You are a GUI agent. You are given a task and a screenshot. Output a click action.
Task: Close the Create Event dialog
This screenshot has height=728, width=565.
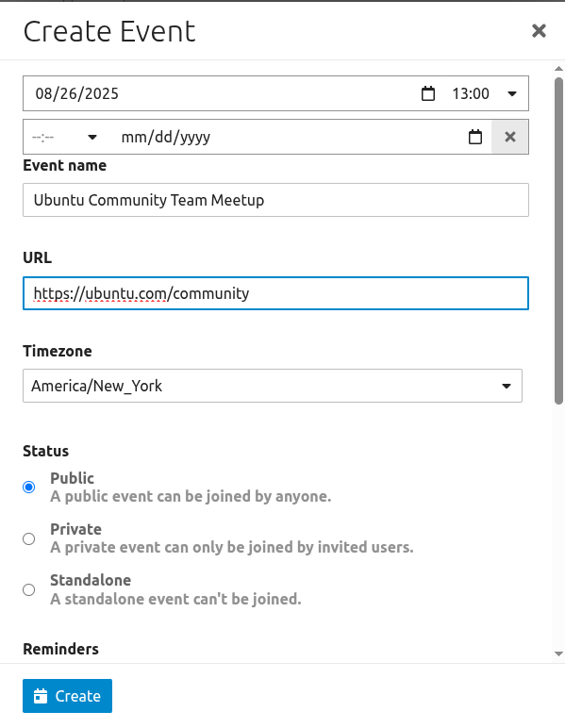(539, 31)
